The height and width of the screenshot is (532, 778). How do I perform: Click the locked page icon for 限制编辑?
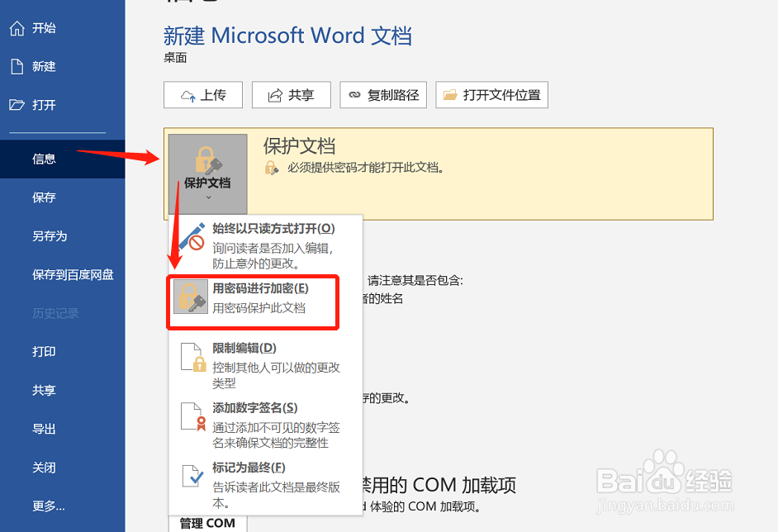point(193,357)
